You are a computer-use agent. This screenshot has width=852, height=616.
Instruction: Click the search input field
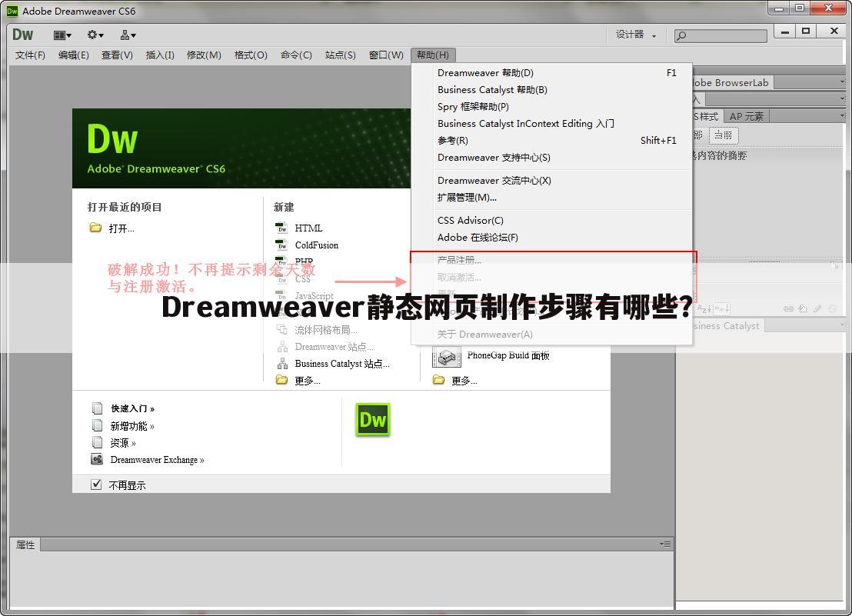pos(721,36)
